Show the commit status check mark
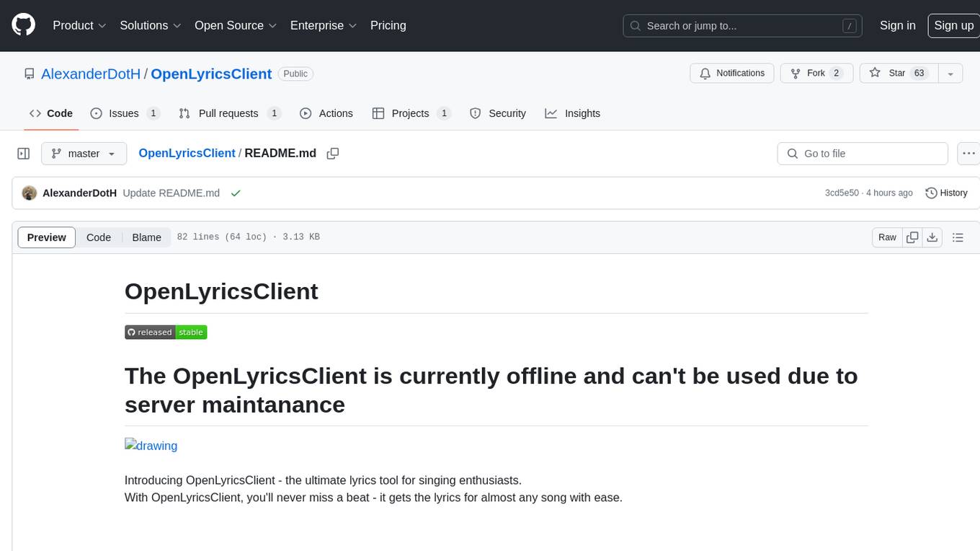 coord(236,193)
